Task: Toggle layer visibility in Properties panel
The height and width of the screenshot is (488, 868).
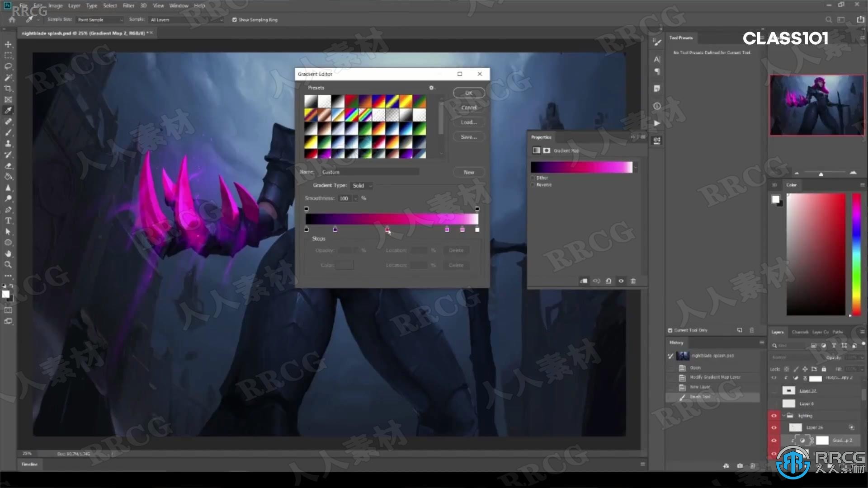Action: pos(621,281)
